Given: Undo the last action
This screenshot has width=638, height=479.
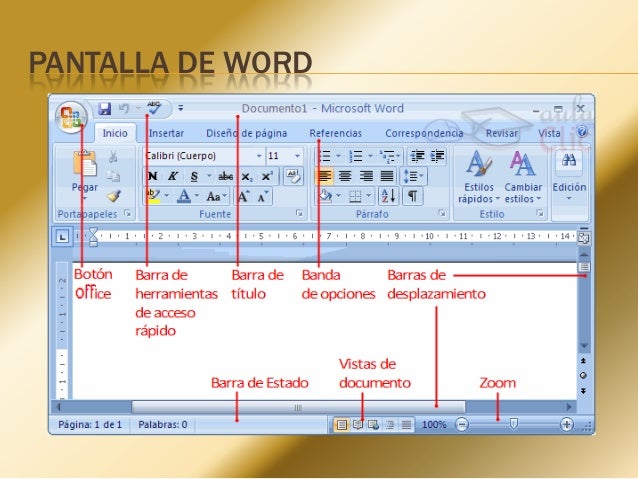Looking at the screenshot, I should coord(124,108).
